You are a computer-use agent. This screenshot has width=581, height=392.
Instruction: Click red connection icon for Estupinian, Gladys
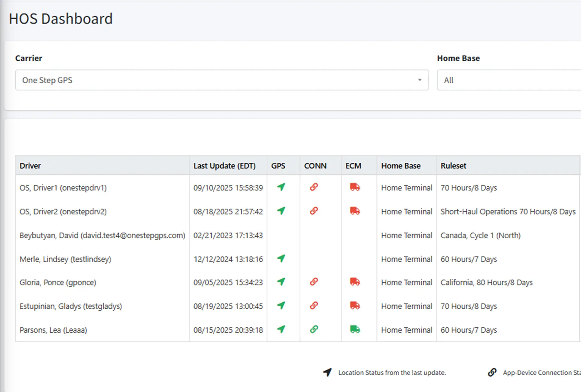pos(314,305)
